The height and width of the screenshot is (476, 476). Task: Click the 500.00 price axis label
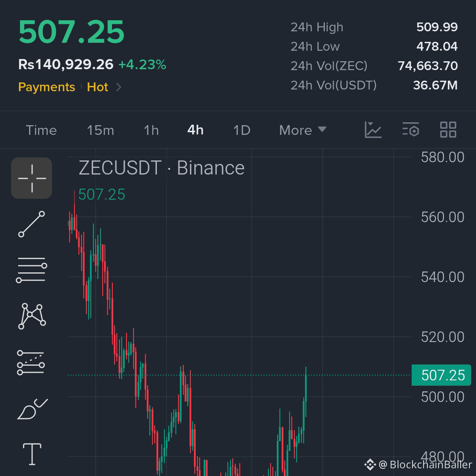pyautogui.click(x=443, y=397)
